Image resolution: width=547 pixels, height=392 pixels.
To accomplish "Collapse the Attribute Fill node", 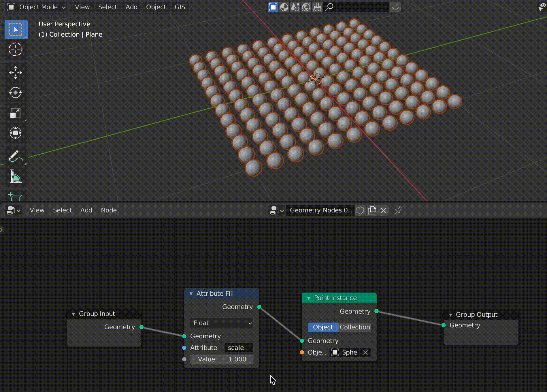I will pos(191,294).
